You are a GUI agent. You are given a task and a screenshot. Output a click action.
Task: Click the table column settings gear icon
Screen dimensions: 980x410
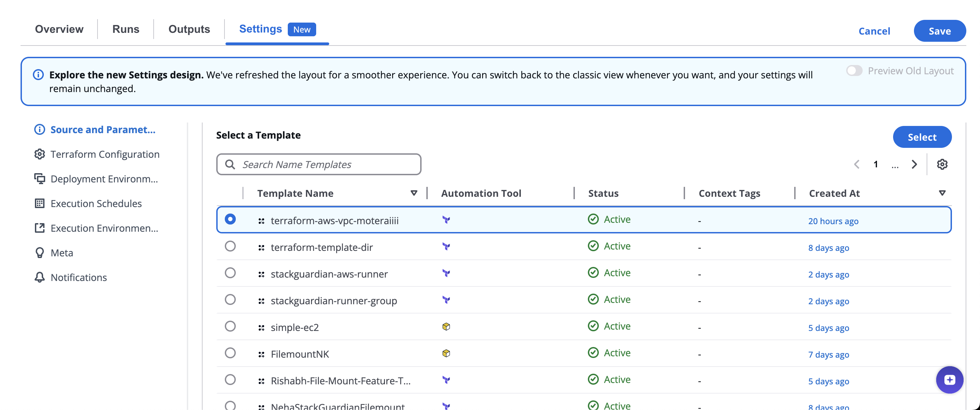click(x=942, y=164)
